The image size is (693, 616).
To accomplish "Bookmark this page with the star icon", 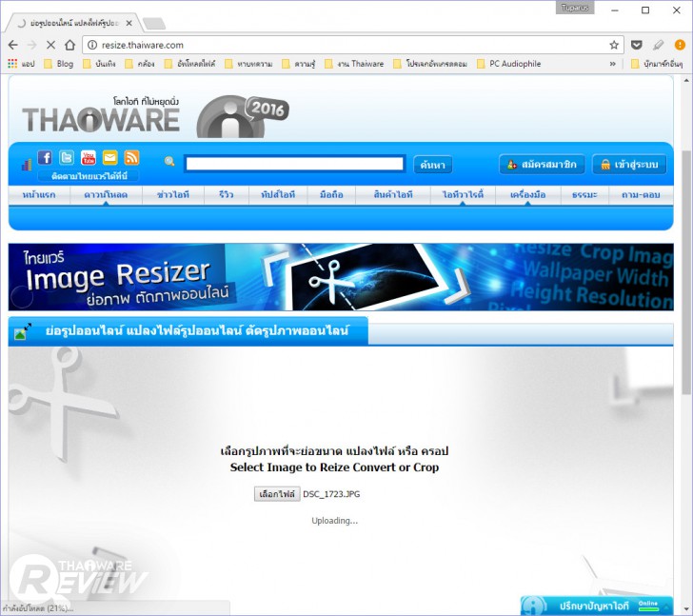I will 614,45.
